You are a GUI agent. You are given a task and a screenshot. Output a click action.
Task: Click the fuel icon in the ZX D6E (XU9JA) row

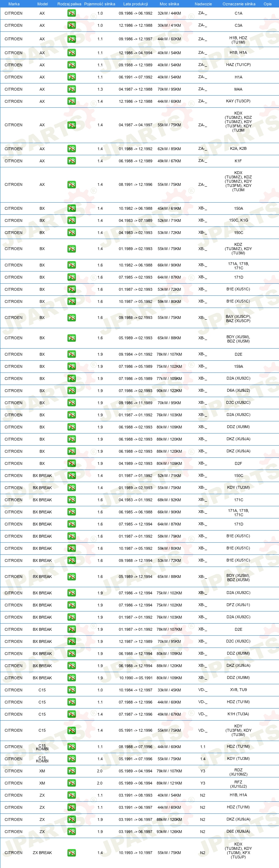pos(72,832)
